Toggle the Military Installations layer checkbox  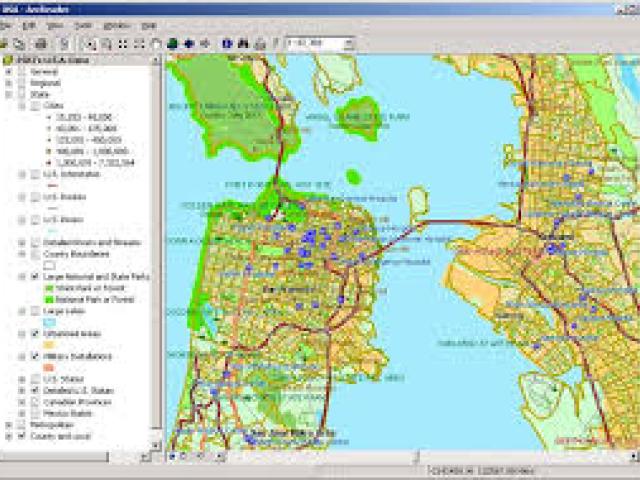(x=35, y=356)
